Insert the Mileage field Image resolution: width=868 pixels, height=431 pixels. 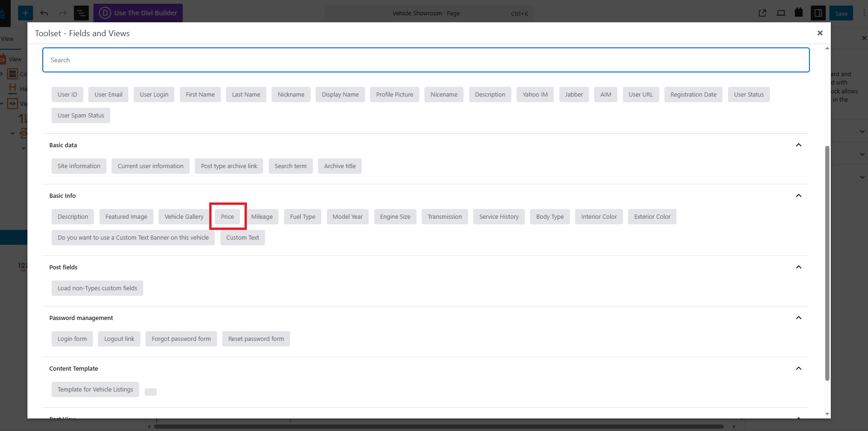click(x=262, y=216)
